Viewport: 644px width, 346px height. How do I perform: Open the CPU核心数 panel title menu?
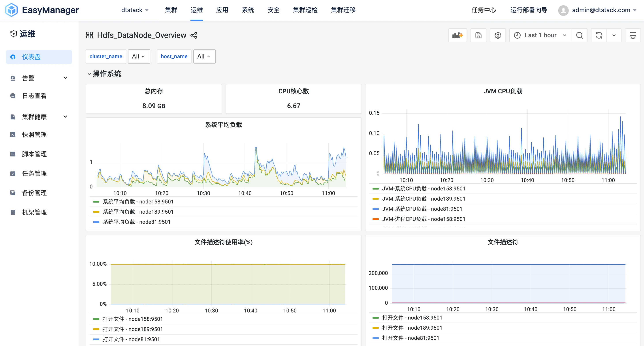pyautogui.click(x=294, y=92)
